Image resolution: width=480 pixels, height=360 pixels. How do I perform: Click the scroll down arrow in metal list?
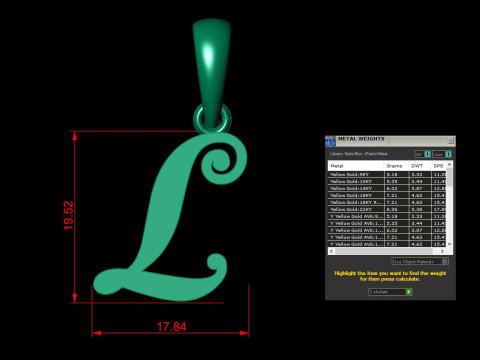(449, 244)
